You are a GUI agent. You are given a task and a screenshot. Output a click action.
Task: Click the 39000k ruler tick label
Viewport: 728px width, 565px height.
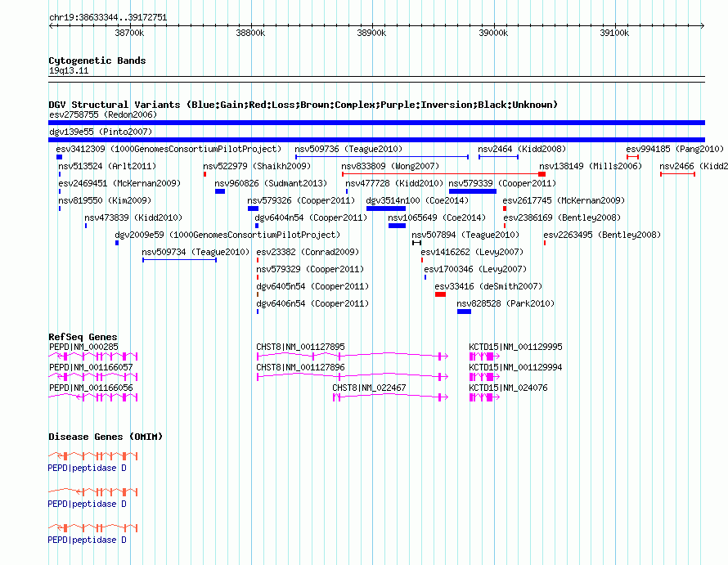tap(493, 33)
